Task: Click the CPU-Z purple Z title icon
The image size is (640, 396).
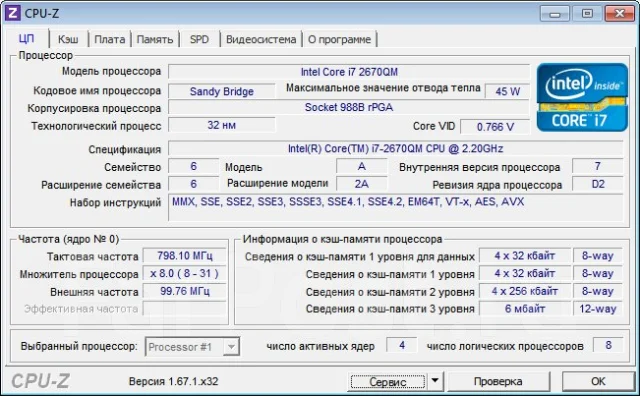Action: pyautogui.click(x=13, y=13)
